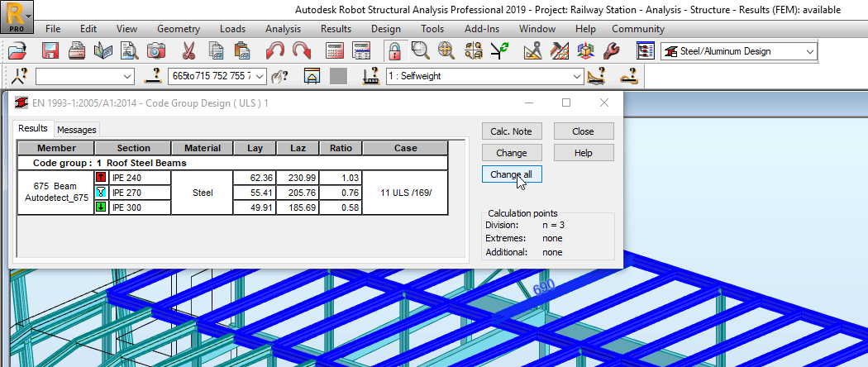Viewport: 868px width, 367px height.
Task: Save the project with floppy disk icon
Action: pos(50,51)
